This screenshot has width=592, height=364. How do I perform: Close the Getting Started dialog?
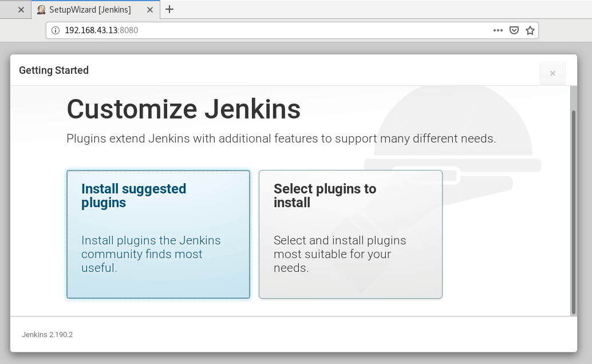tap(552, 73)
